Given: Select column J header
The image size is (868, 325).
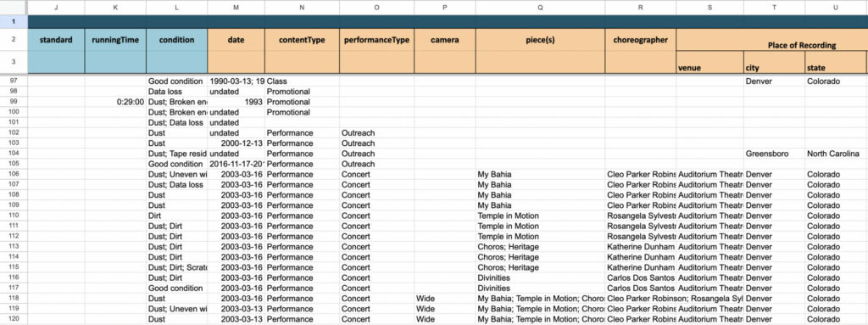Looking at the screenshot, I should coord(56,7).
